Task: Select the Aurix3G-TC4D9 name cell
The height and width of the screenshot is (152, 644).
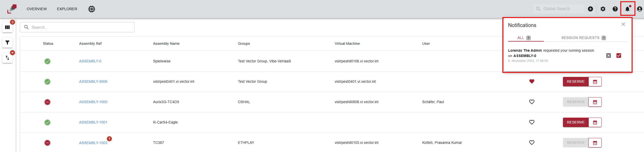Action: tap(166, 102)
